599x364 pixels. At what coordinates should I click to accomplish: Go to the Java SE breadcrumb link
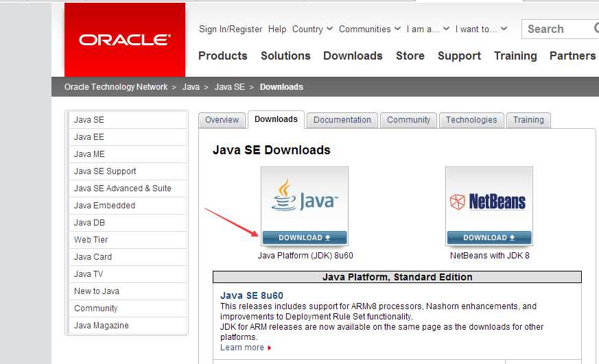[x=229, y=87]
